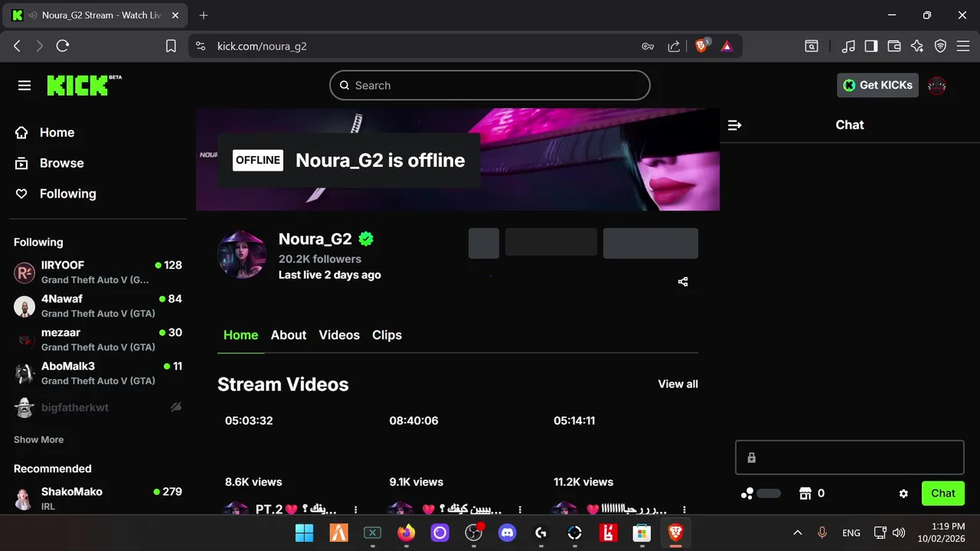Screen dimensions: 980x551
Task: Click the Kick search field
Action: pyautogui.click(x=490, y=86)
